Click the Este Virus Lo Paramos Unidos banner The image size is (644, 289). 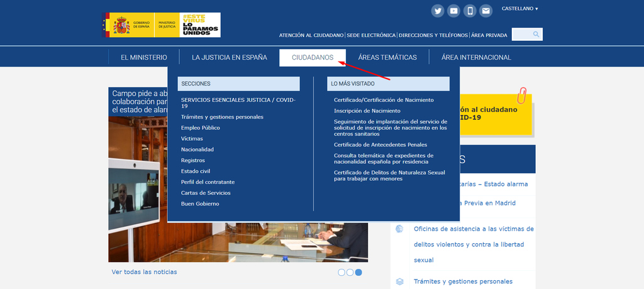coord(200,25)
